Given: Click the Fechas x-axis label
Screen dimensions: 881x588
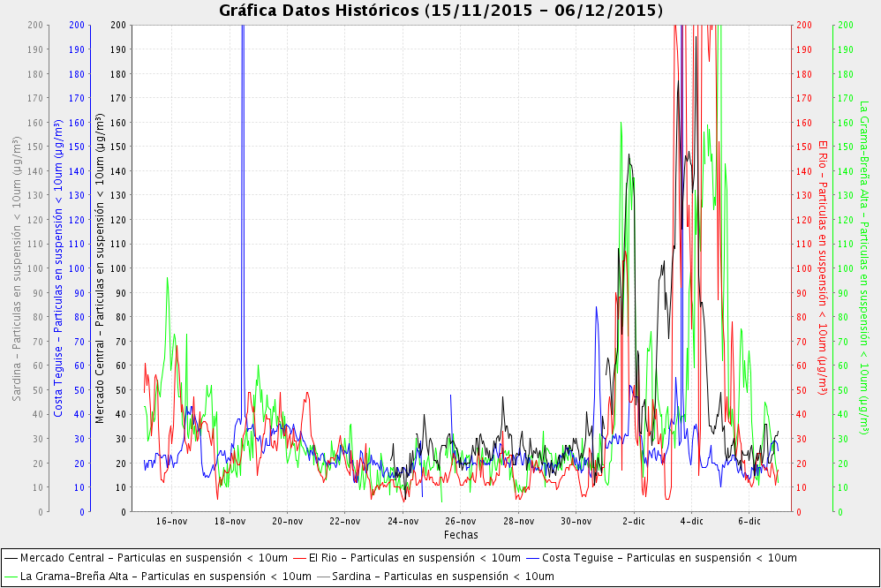Looking at the screenshot, I should pos(461,535).
